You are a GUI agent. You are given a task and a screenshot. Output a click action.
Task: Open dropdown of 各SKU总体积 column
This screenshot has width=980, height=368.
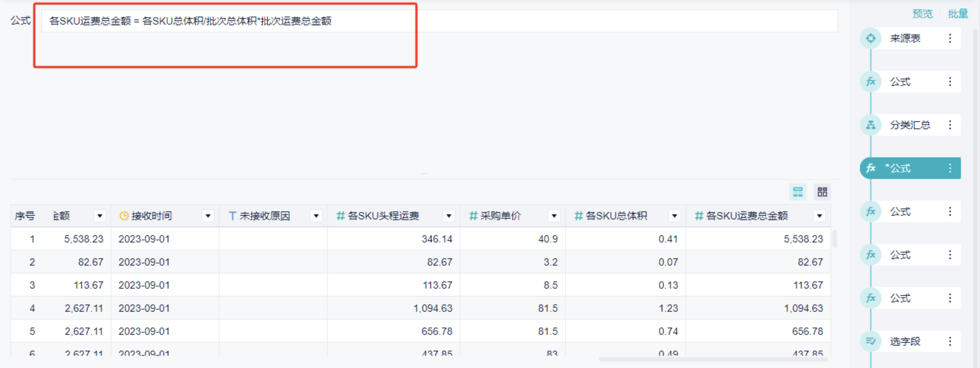point(674,216)
